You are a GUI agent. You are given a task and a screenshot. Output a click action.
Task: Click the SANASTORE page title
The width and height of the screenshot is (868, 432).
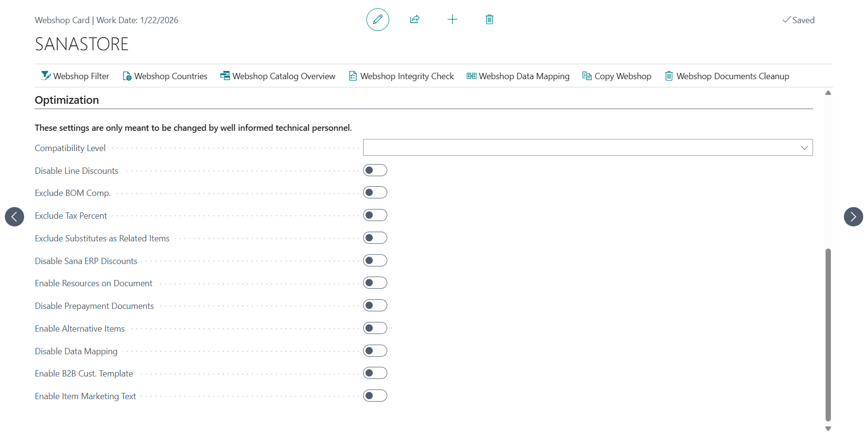[81, 44]
